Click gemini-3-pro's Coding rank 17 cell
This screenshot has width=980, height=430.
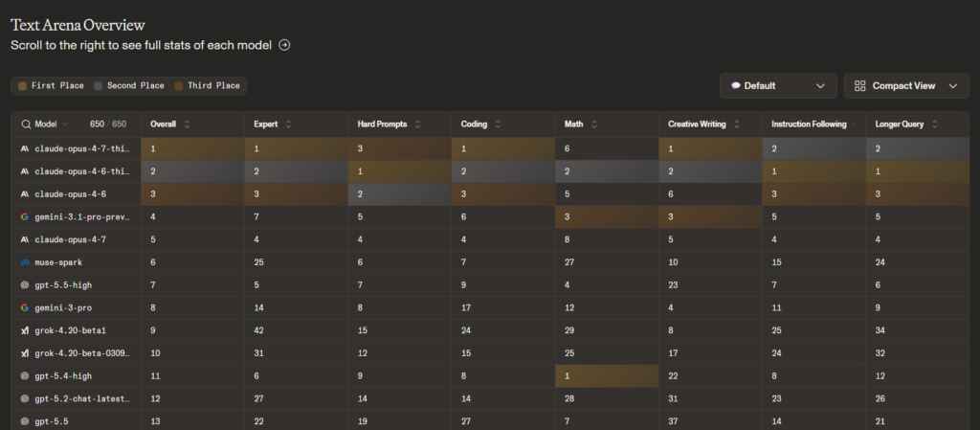point(503,307)
